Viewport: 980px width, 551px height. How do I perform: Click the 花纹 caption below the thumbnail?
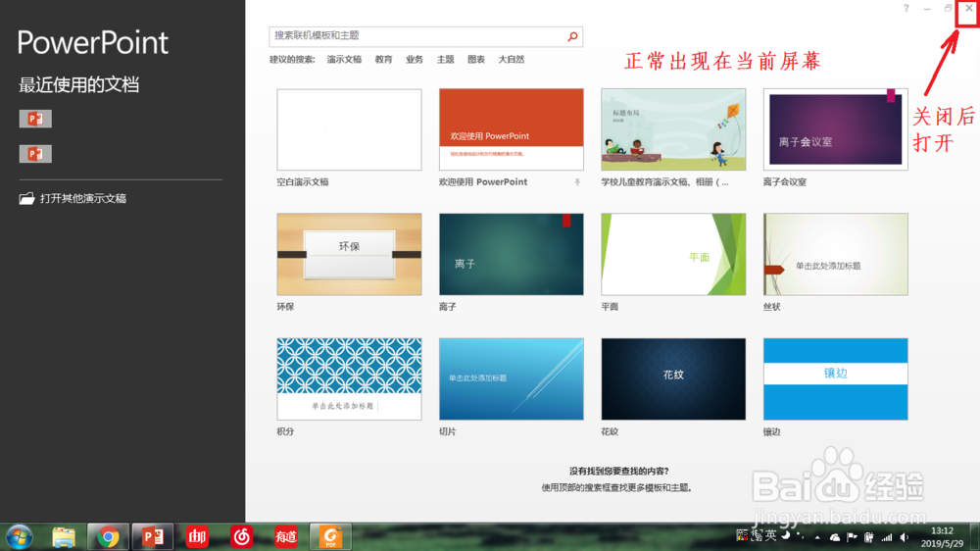610,431
